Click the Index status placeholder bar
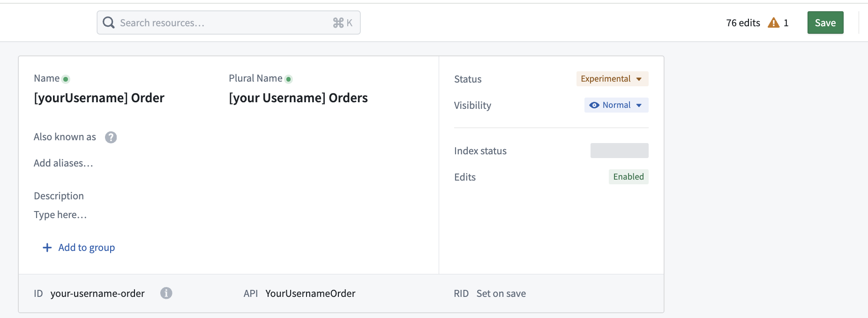868x318 pixels. coord(619,151)
